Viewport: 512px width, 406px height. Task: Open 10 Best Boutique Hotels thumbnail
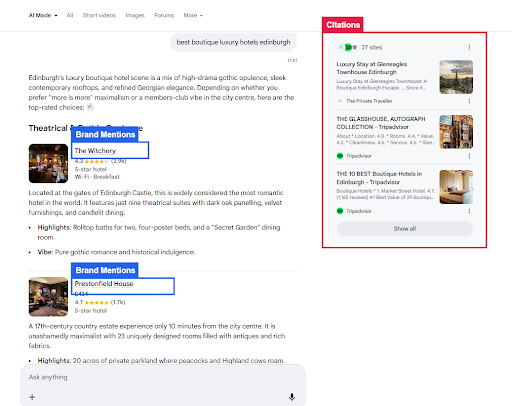click(x=456, y=187)
